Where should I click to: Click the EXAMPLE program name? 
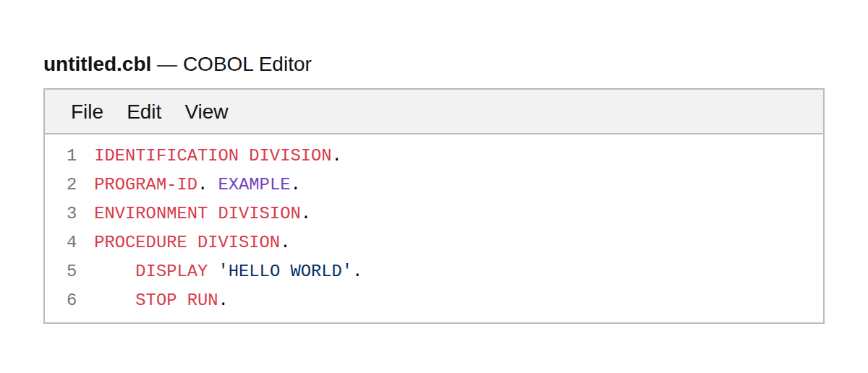pos(254,184)
